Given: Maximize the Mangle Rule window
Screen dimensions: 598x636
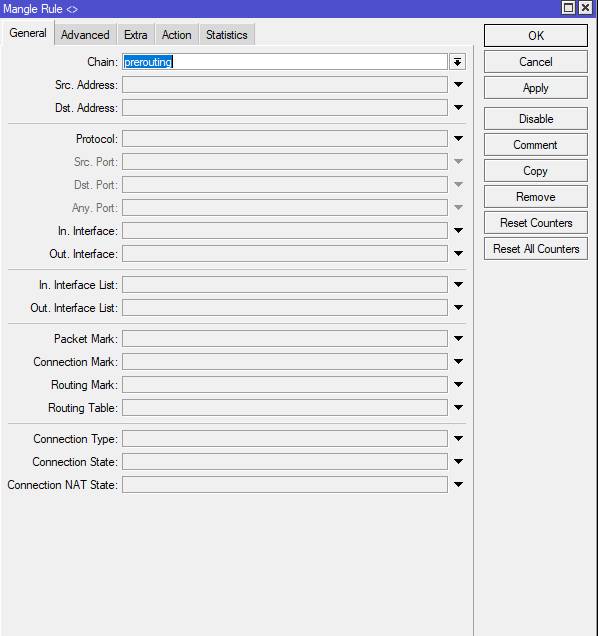Looking at the screenshot, I should (568, 8).
